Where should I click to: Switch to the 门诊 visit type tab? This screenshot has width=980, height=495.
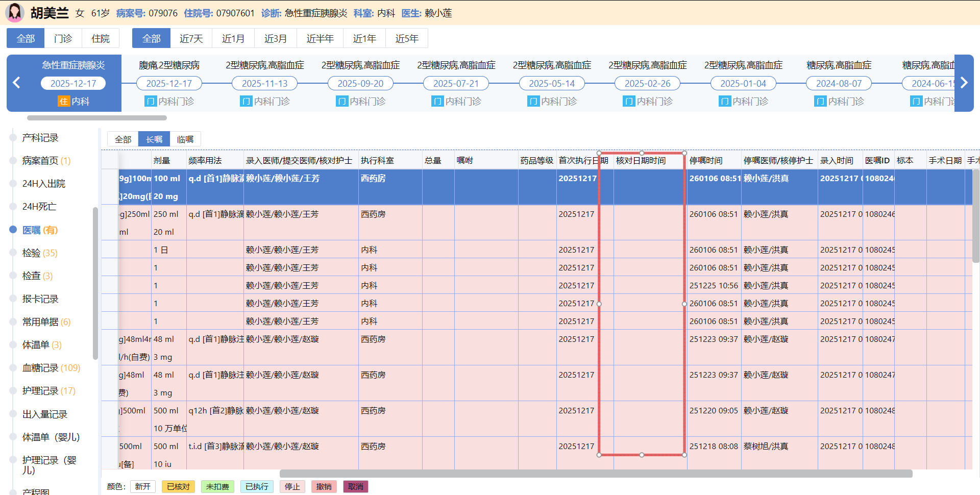point(63,38)
